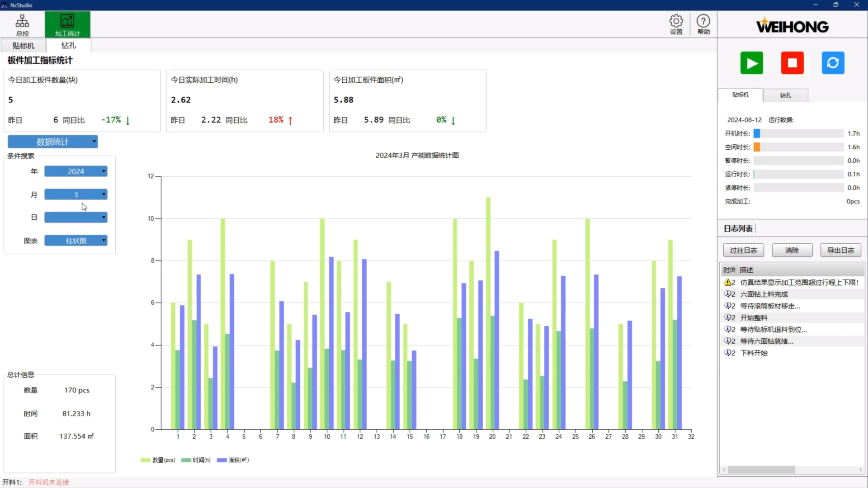Screen dimensions: 868x488
Task: Toggle 时间(h) legend series
Action: tap(196, 460)
